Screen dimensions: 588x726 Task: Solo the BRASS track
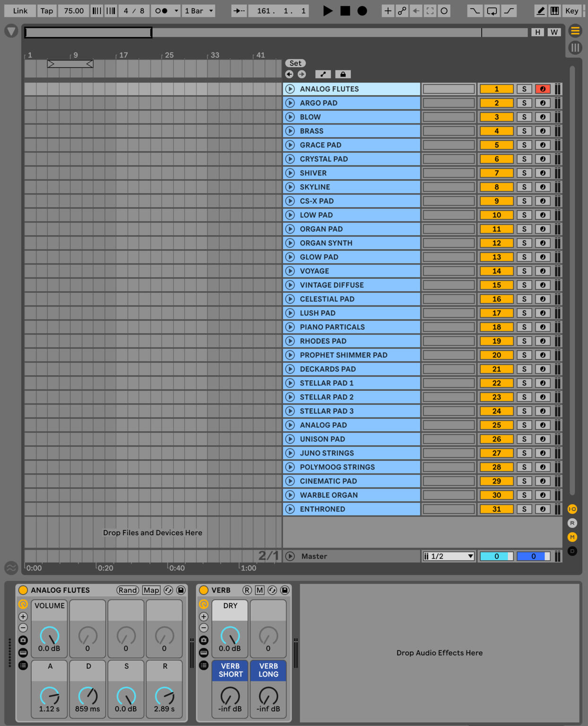524,131
